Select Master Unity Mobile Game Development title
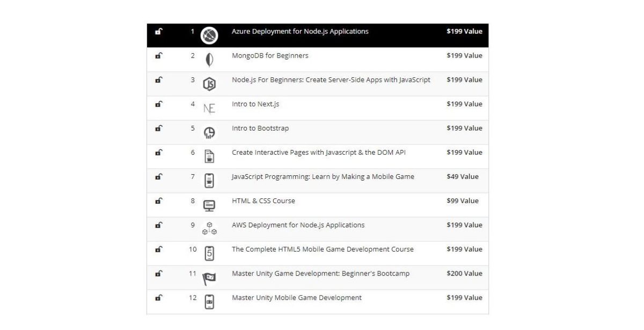The image size is (644, 330). click(296, 297)
